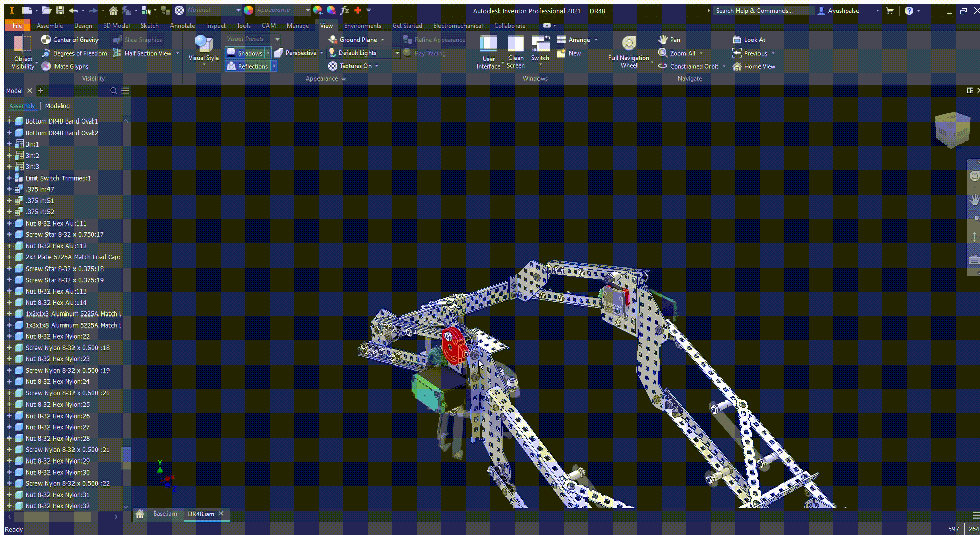980x535 pixels.
Task: Search the Model browser
Action: 114,91
